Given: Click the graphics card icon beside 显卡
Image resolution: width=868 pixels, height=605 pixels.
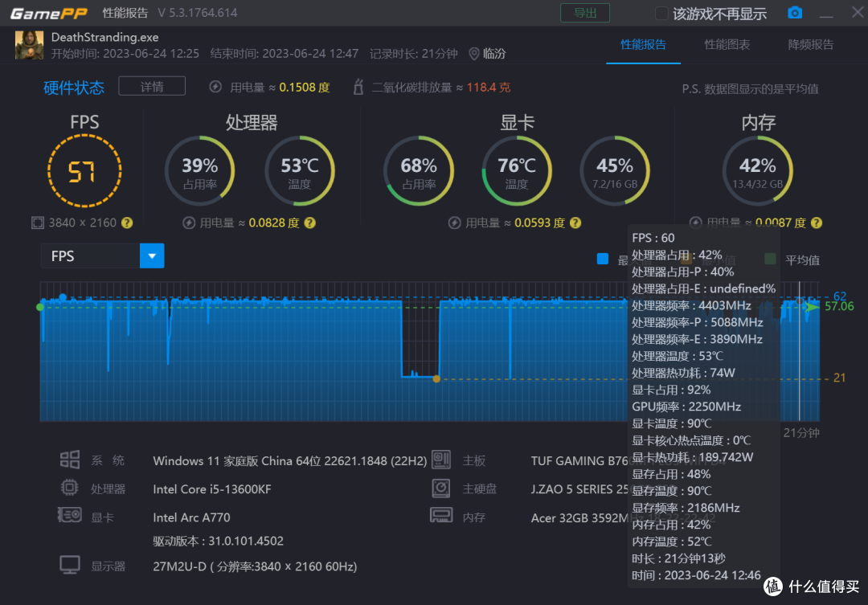Looking at the screenshot, I should (x=70, y=515).
